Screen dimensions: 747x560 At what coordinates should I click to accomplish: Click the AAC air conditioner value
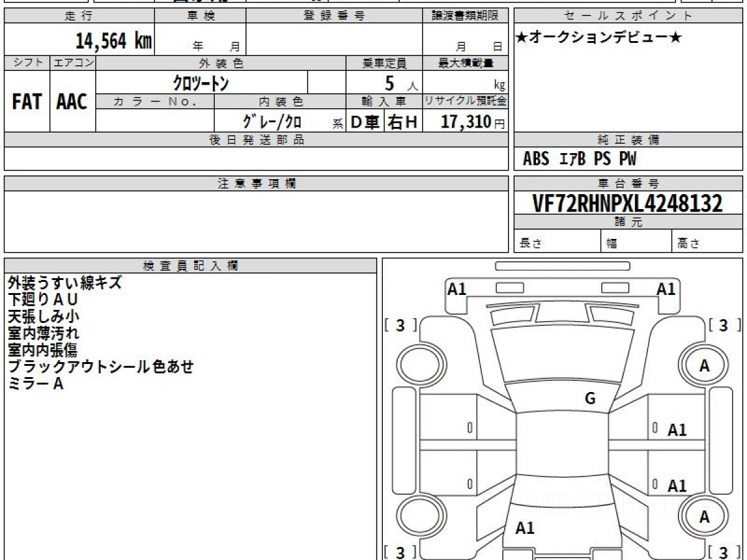(x=72, y=101)
